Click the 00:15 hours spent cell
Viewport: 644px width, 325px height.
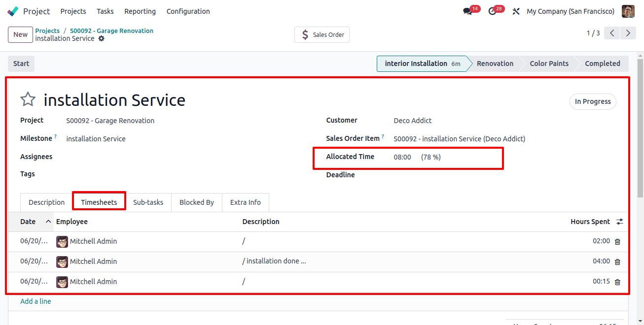click(601, 282)
